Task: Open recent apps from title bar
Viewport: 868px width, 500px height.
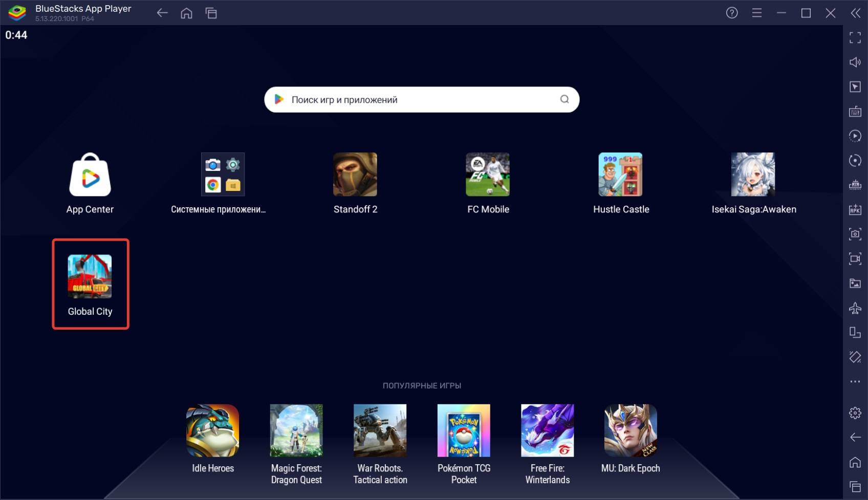Action: (211, 13)
